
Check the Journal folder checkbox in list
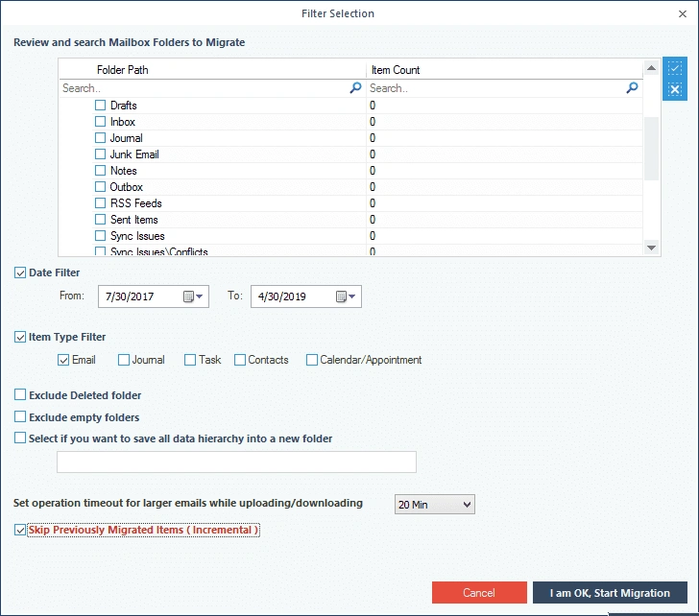(100, 138)
